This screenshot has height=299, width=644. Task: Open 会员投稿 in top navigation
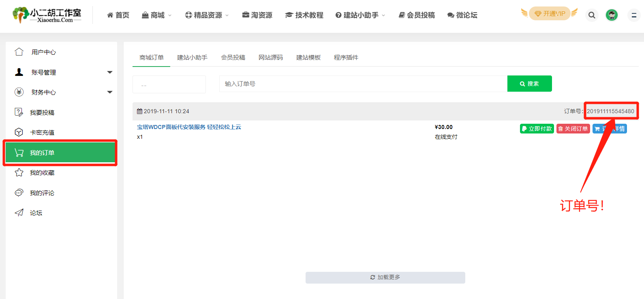click(x=417, y=15)
